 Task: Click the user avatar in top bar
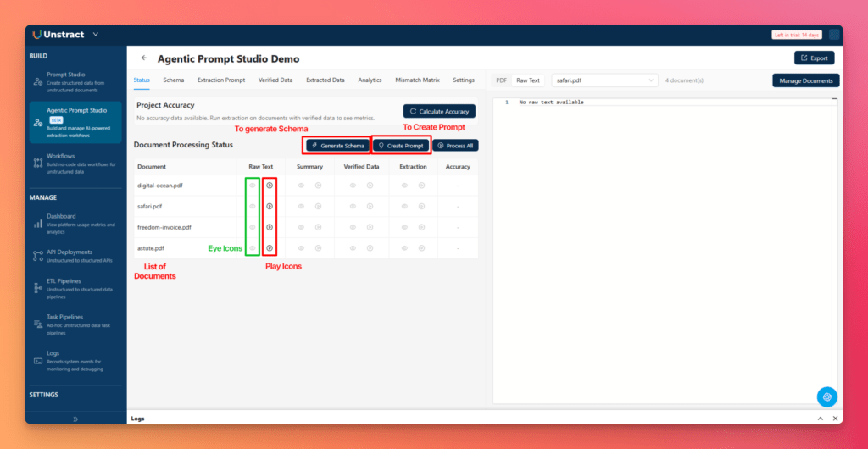[x=834, y=35]
